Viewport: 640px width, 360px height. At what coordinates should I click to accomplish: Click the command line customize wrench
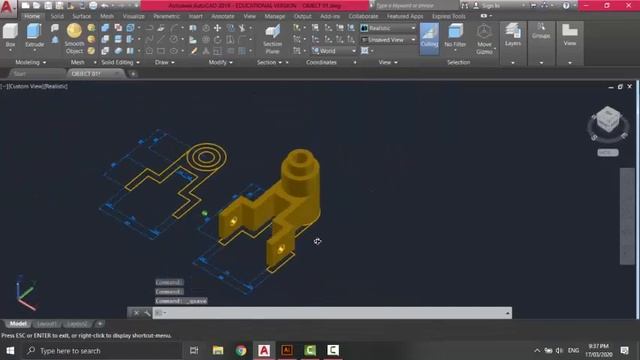click(147, 313)
